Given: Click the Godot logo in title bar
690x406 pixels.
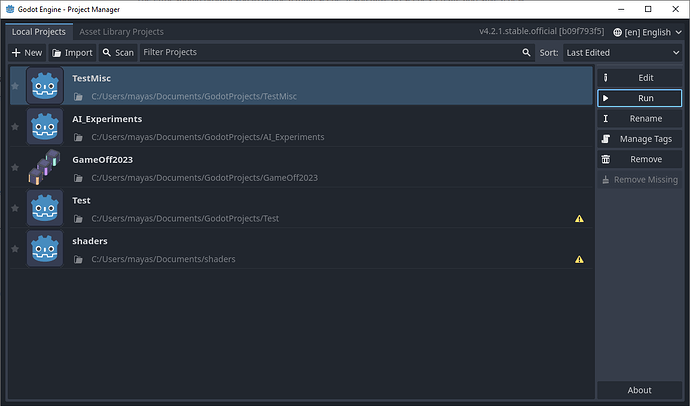Looking at the screenshot, I should point(10,9).
